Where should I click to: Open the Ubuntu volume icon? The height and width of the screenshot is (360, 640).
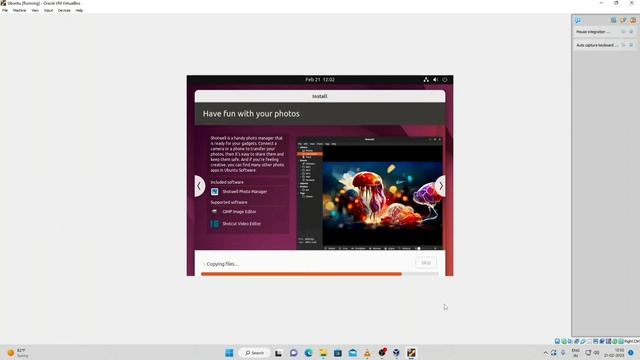point(436,80)
